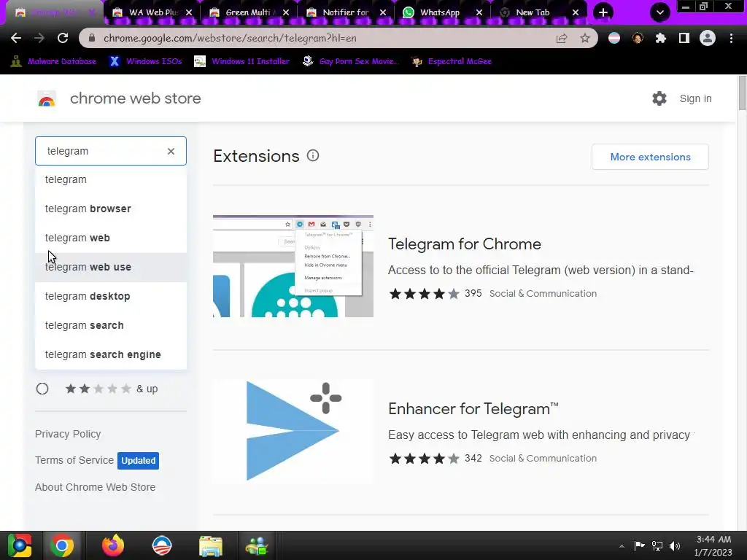The width and height of the screenshot is (747, 560).
Task: Open the Telegram for Chrome title
Action: pos(465,244)
